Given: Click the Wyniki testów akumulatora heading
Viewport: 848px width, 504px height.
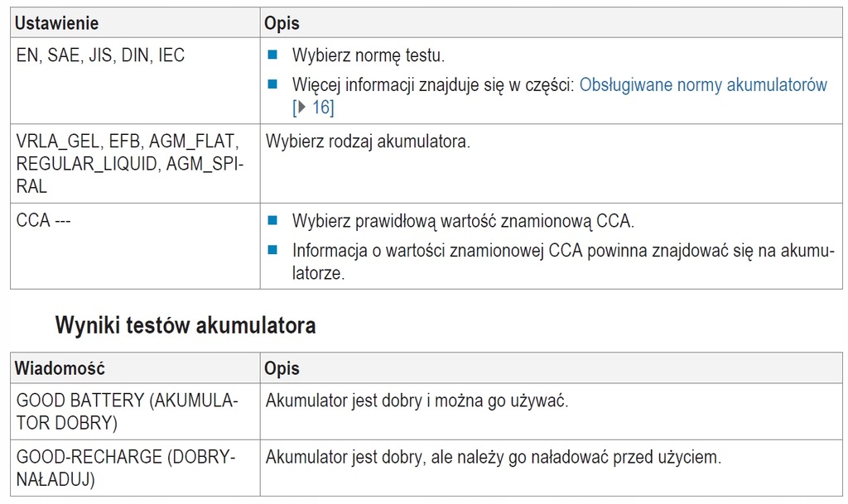Looking at the screenshot, I should tap(185, 325).
